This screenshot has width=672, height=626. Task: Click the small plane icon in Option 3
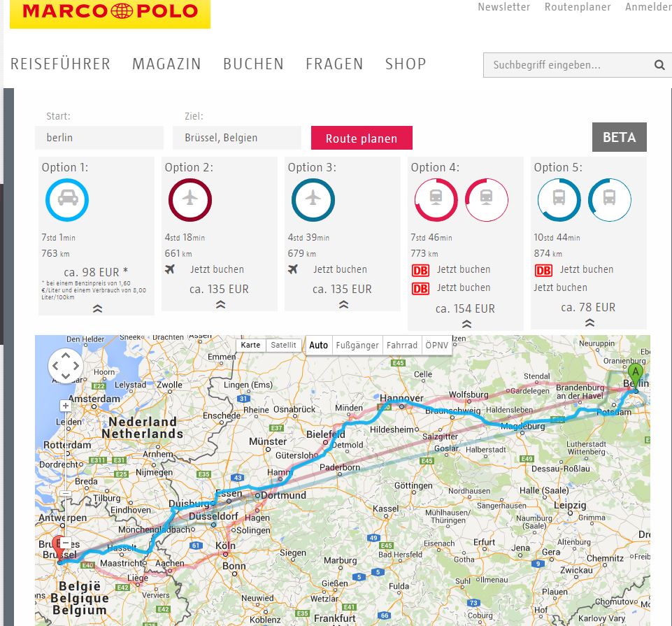(293, 269)
